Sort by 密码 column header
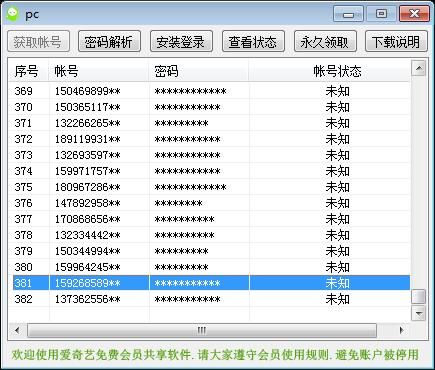The height and width of the screenshot is (370, 435). tap(199, 71)
